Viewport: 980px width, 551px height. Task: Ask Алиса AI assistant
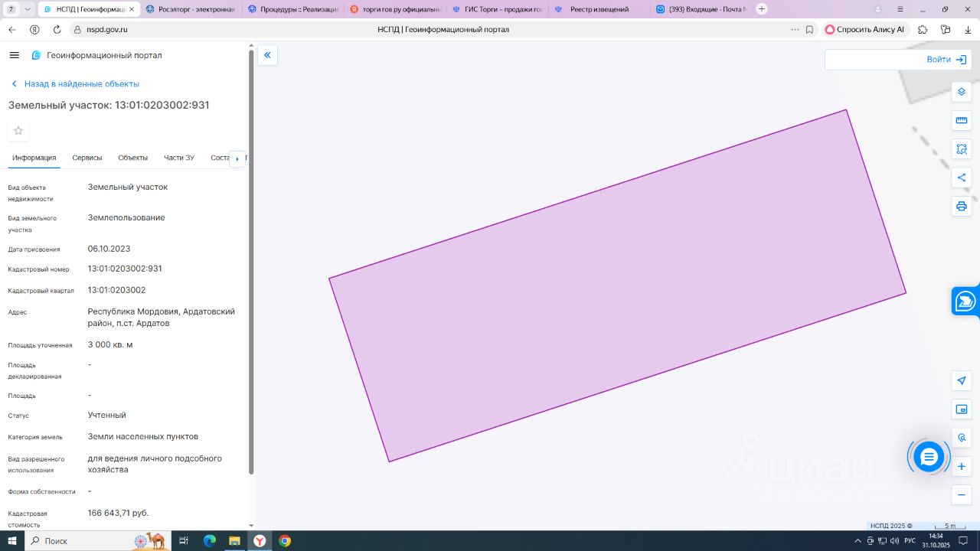pos(864,30)
